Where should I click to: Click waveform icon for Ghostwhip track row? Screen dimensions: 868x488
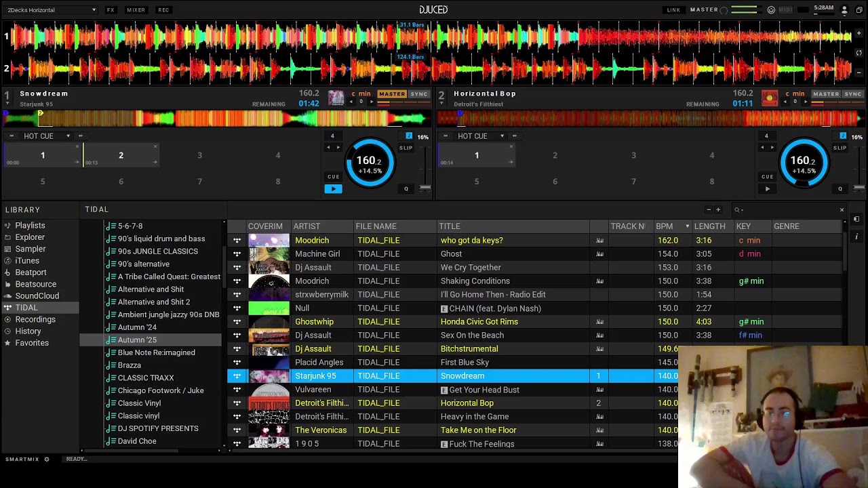click(x=599, y=322)
